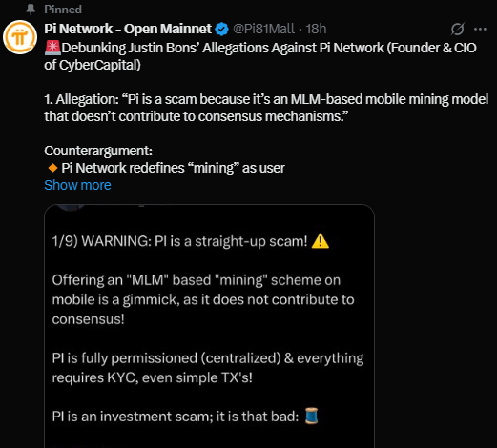
Task: Open the @Pi81Mall handle link
Action: (x=263, y=29)
